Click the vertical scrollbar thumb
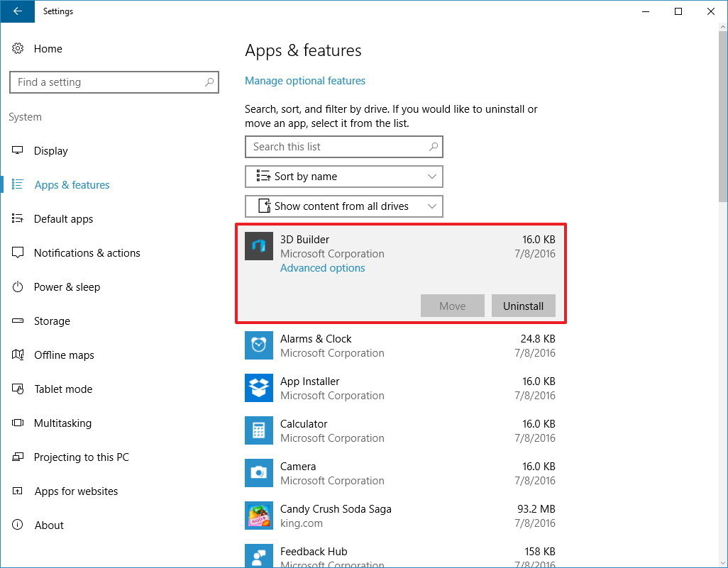 coord(723,116)
